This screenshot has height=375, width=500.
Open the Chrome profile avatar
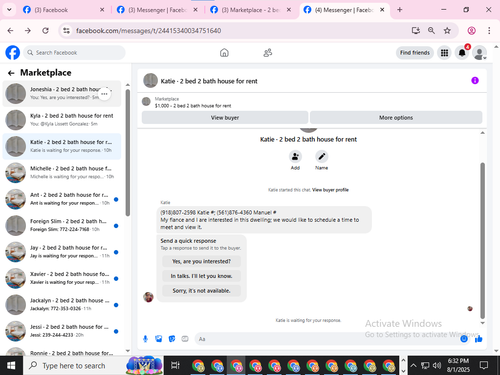click(471, 31)
